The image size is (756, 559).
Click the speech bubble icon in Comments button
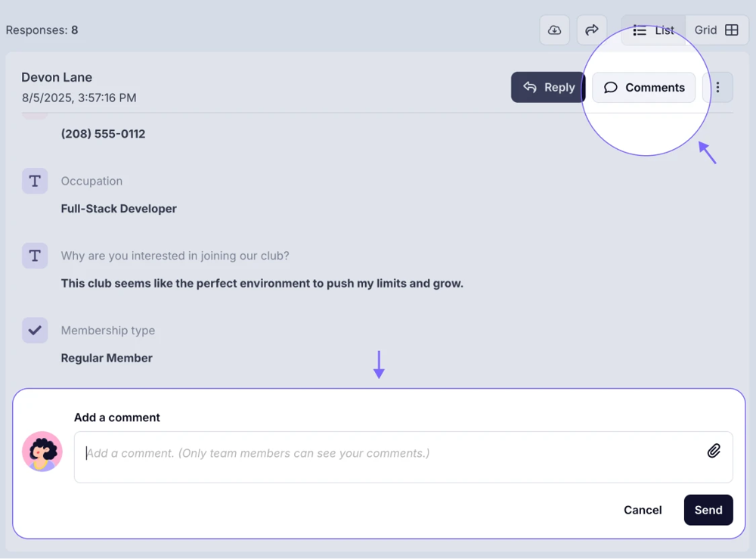tap(611, 87)
